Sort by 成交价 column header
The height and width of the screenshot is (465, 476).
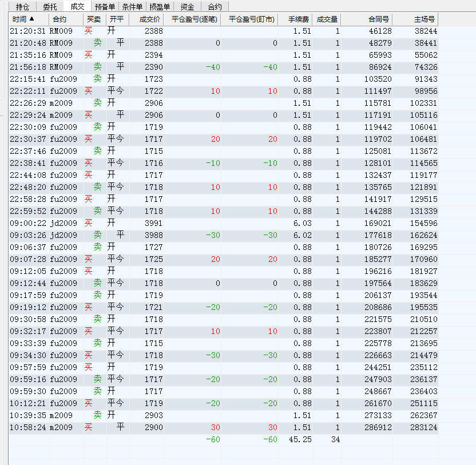point(146,19)
